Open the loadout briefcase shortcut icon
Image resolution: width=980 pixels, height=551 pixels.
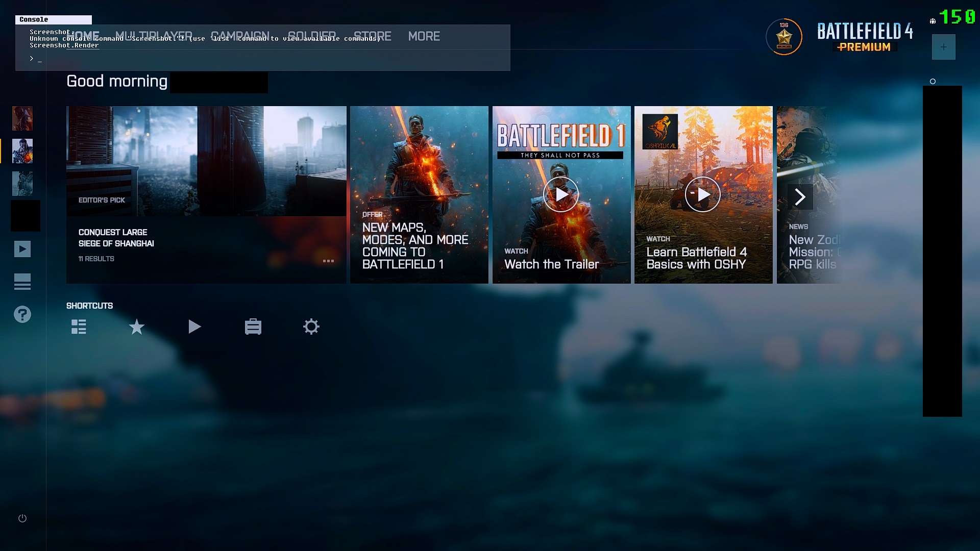pos(253,327)
